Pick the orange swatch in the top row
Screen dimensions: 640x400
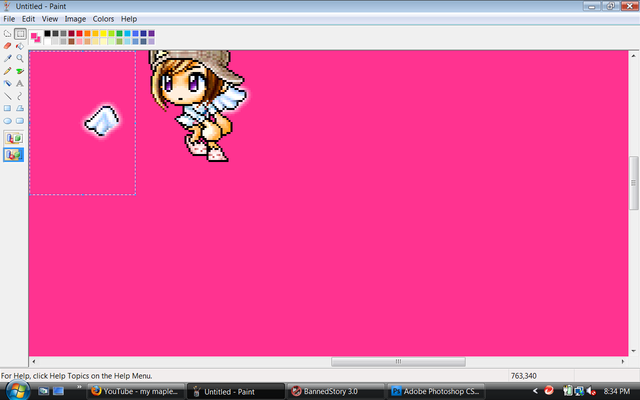(x=87, y=33)
